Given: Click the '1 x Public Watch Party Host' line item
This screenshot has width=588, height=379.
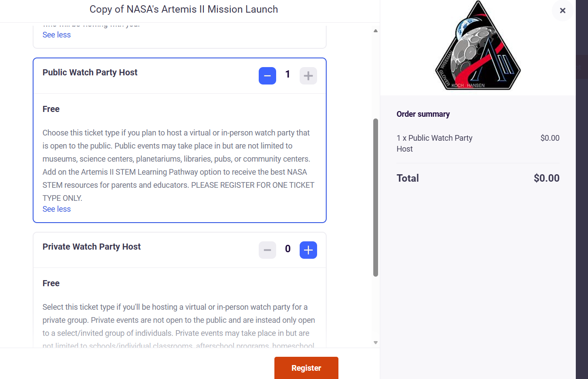Looking at the screenshot, I should coord(434,143).
